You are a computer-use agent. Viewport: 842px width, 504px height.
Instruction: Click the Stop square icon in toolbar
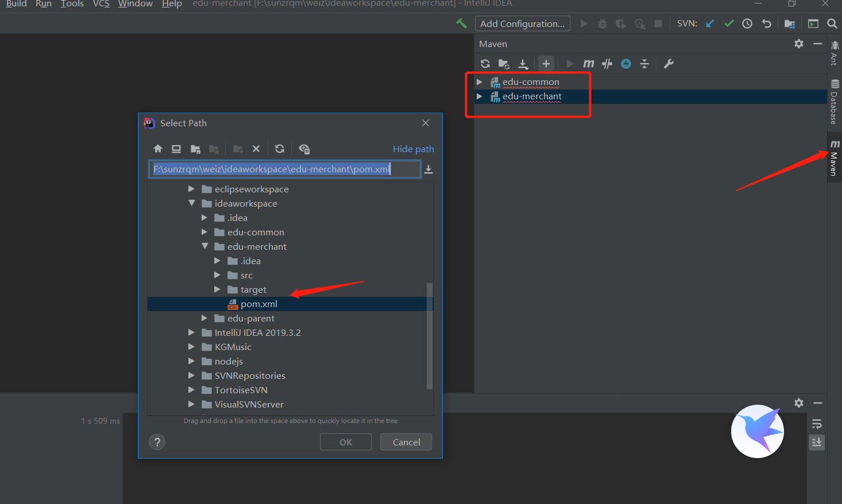pos(658,24)
